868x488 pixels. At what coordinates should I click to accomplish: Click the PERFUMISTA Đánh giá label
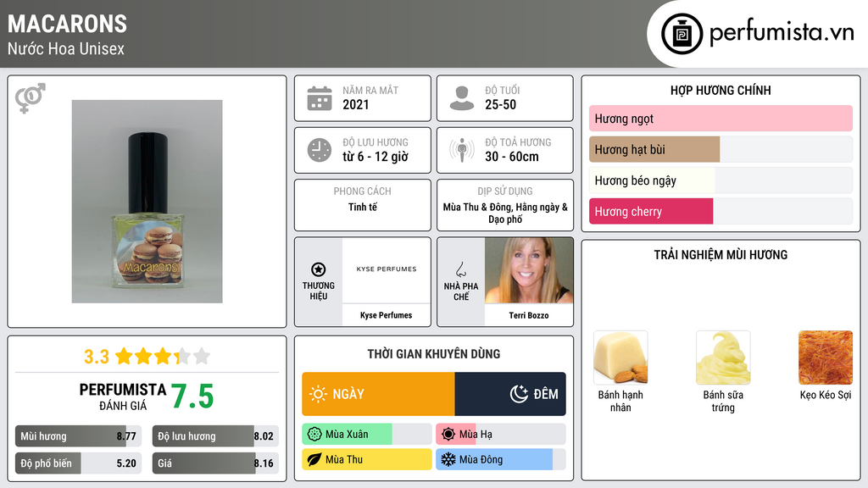[122, 396]
